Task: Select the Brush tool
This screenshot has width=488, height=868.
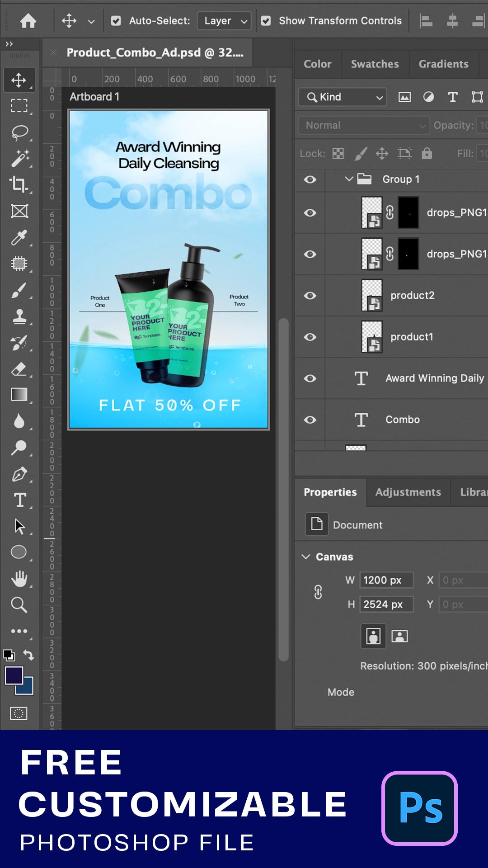Action: (19, 291)
